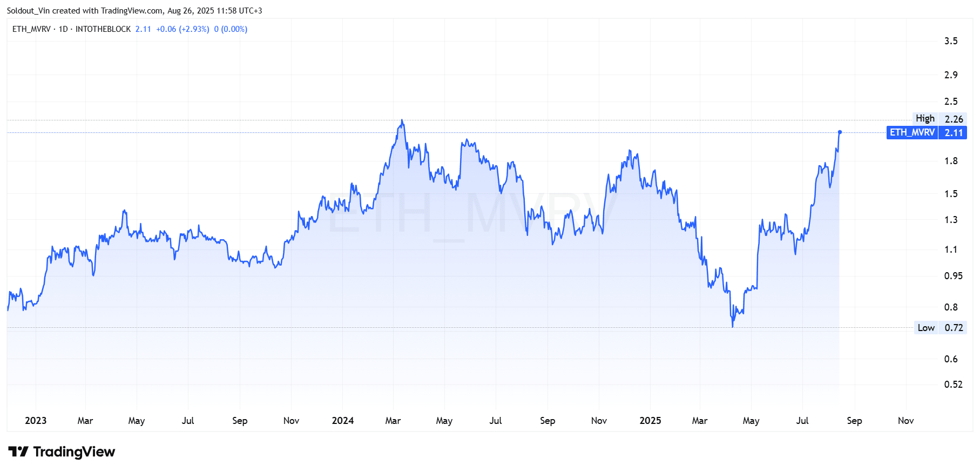The height and width of the screenshot is (472, 980).
Task: Click the 2025 label on time axis
Action: (x=650, y=421)
